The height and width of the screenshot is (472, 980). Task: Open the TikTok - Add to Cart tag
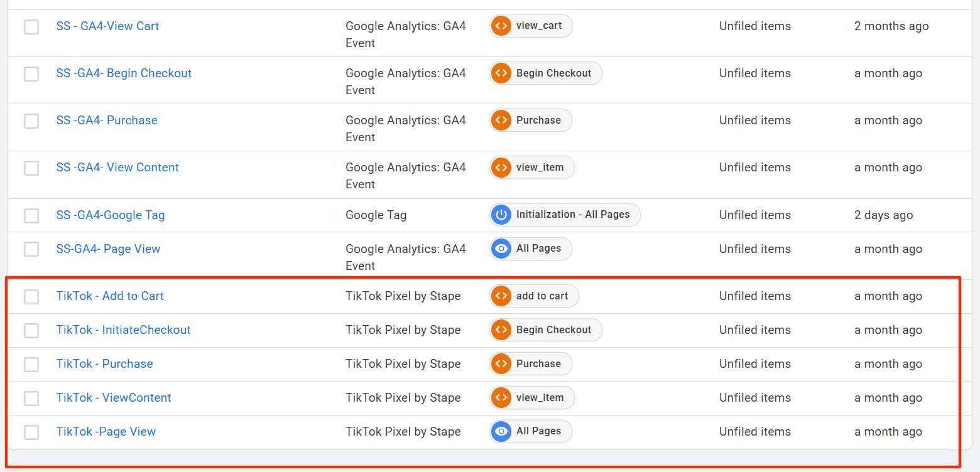click(x=110, y=296)
